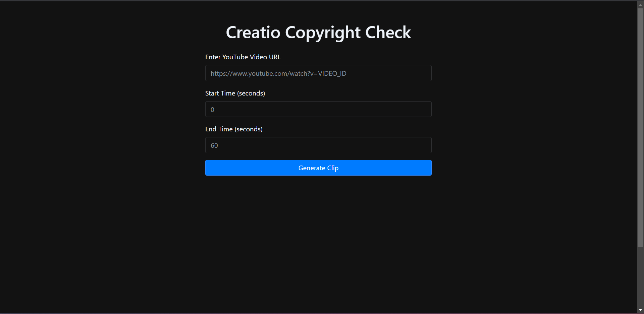Click the YouTube Video URL input field
The height and width of the screenshot is (314, 644).
318,73
